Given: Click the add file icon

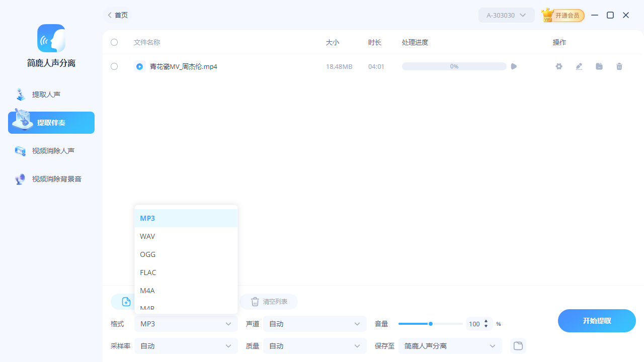Looking at the screenshot, I should [x=125, y=301].
